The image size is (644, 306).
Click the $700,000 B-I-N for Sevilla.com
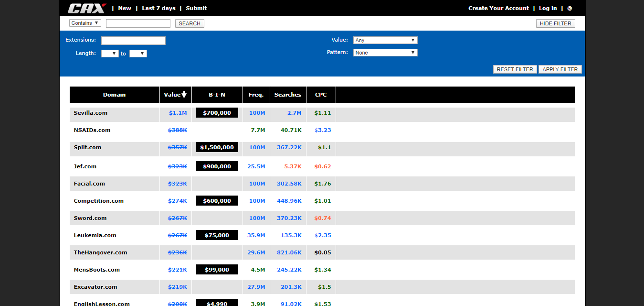point(217,113)
